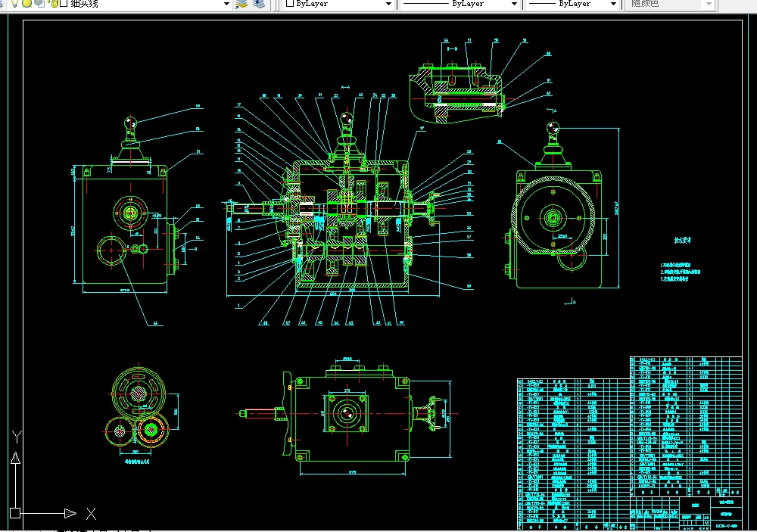Toggle the layer on/off lightbulb icon
The width and height of the screenshot is (757, 532).
(15, 3)
